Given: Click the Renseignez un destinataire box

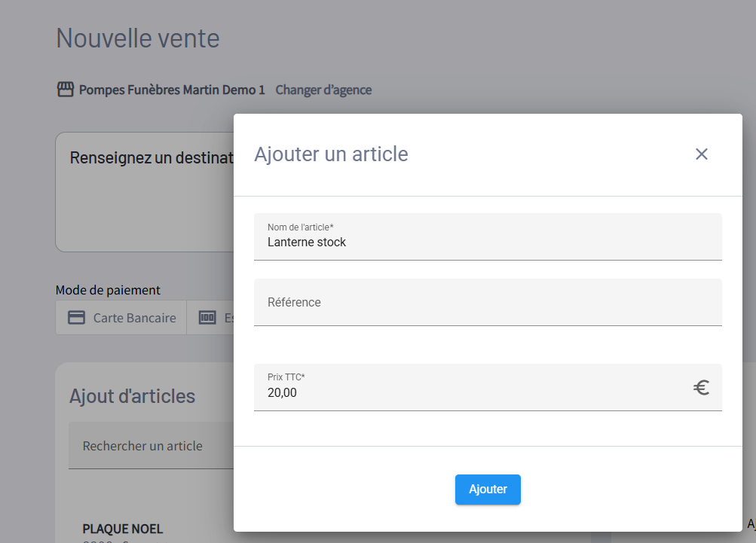Looking at the screenshot, I should pos(143,192).
